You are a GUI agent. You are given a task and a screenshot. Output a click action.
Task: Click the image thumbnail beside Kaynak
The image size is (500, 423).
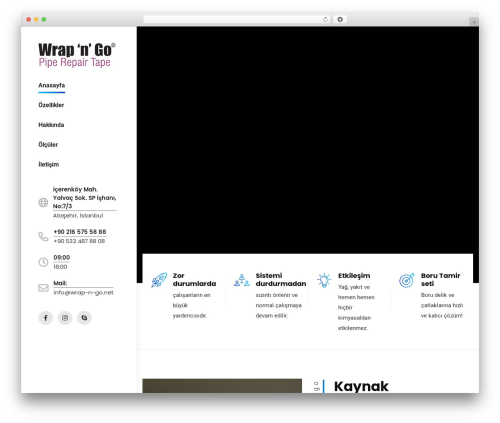click(x=222, y=386)
